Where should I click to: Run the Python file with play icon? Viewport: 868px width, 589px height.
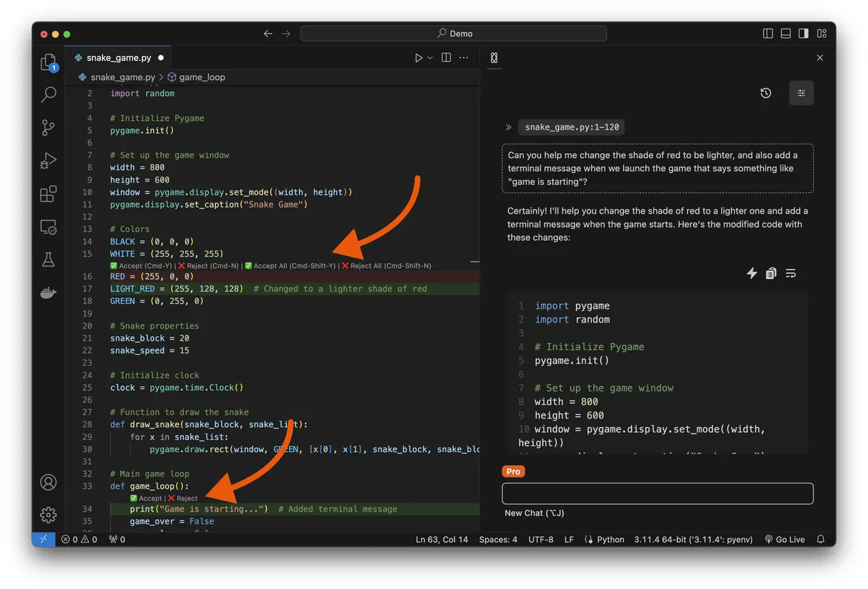pyautogui.click(x=418, y=58)
